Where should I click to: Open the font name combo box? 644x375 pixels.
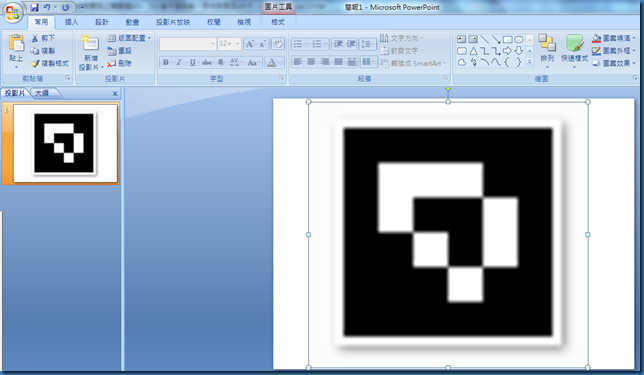[188, 44]
